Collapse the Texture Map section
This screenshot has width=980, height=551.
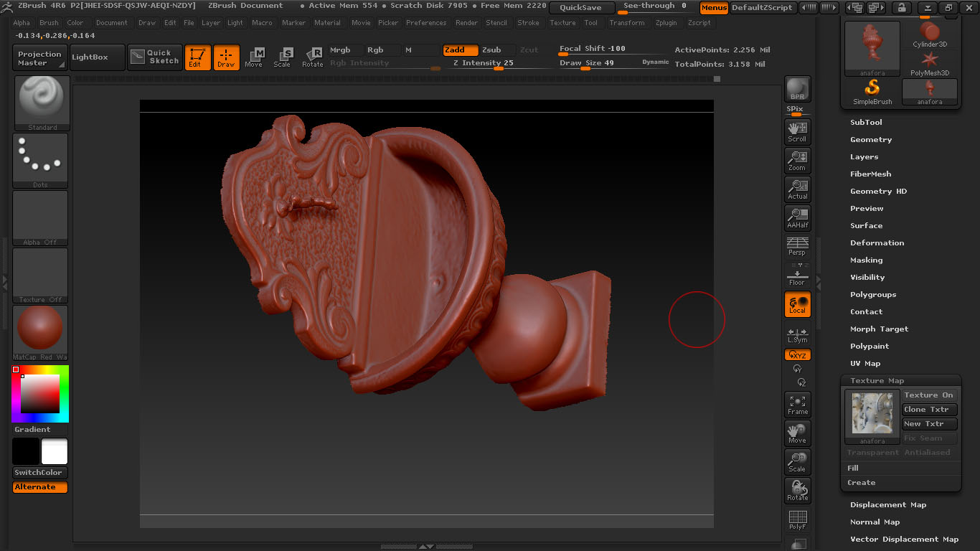click(877, 381)
